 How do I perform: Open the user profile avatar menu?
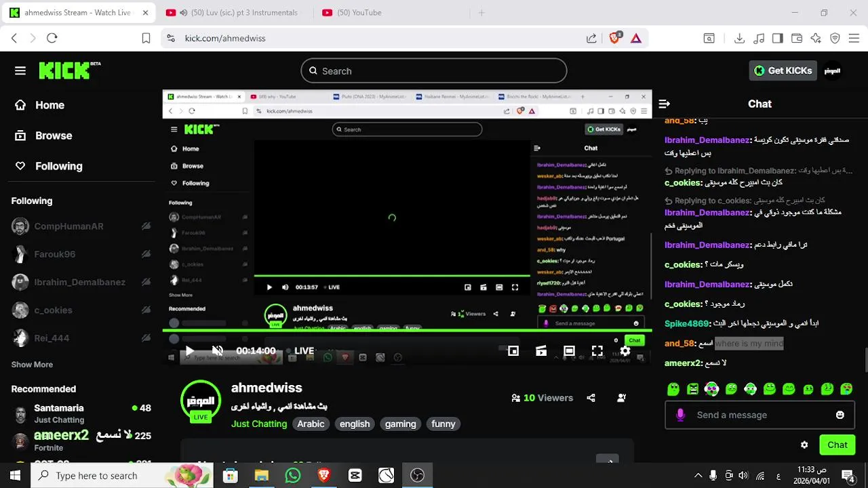[832, 70]
